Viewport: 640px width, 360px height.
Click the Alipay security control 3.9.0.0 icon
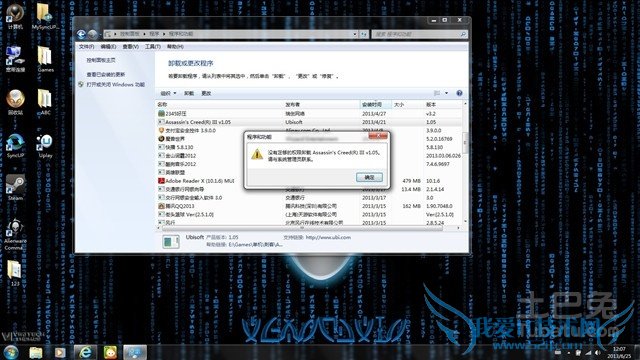[x=161, y=131]
